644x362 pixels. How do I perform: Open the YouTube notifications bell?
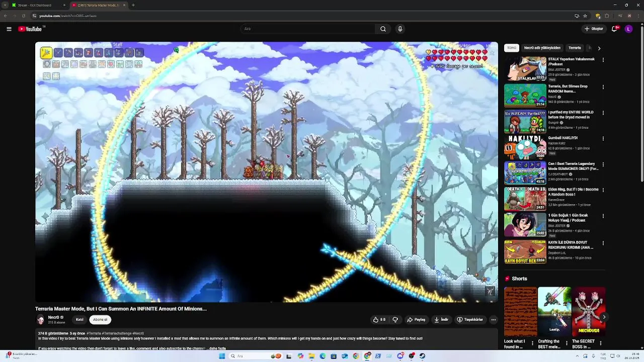coord(614,29)
